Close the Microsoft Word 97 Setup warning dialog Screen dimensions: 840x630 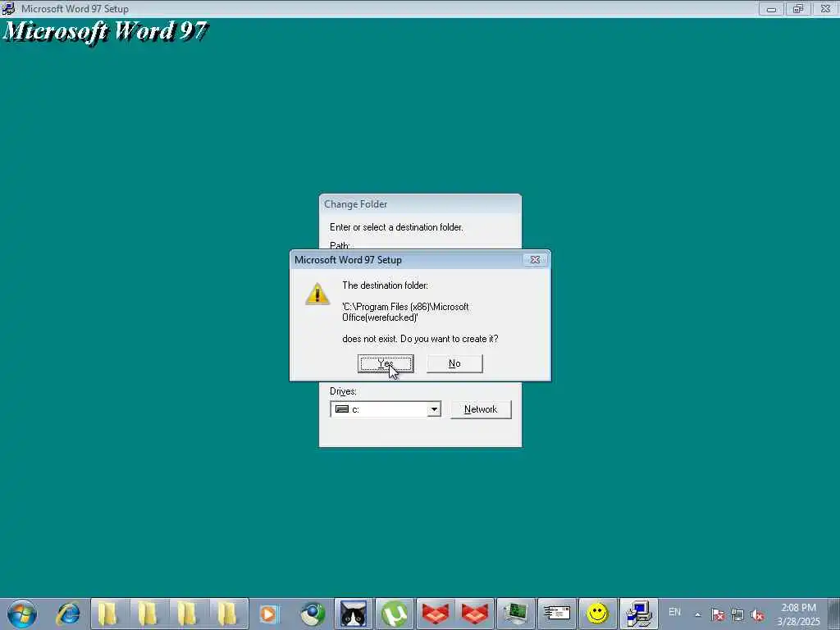(535, 260)
